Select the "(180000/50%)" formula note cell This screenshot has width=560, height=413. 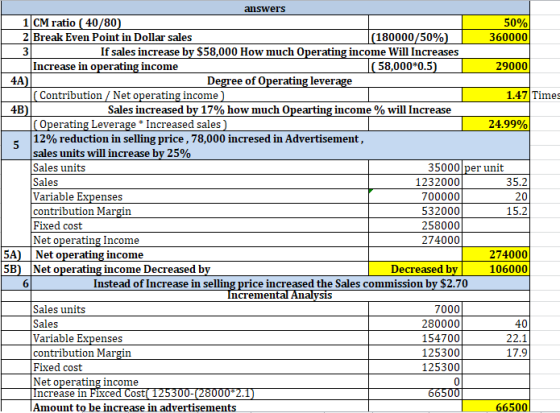(x=415, y=37)
